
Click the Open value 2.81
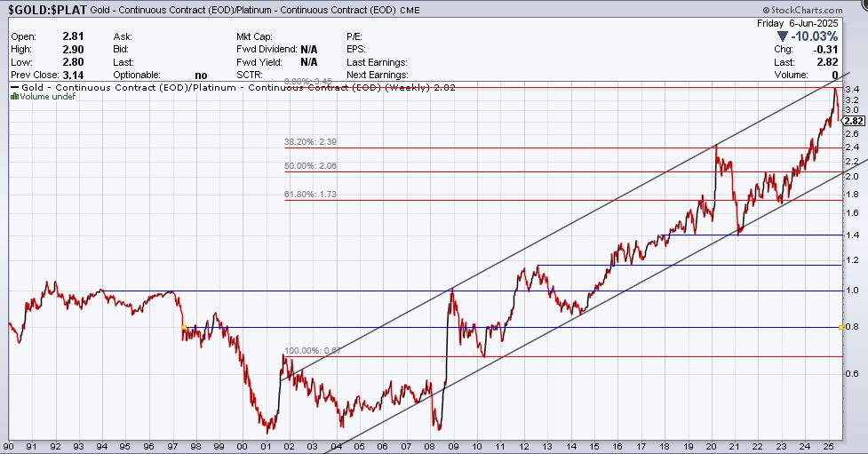[x=73, y=36]
